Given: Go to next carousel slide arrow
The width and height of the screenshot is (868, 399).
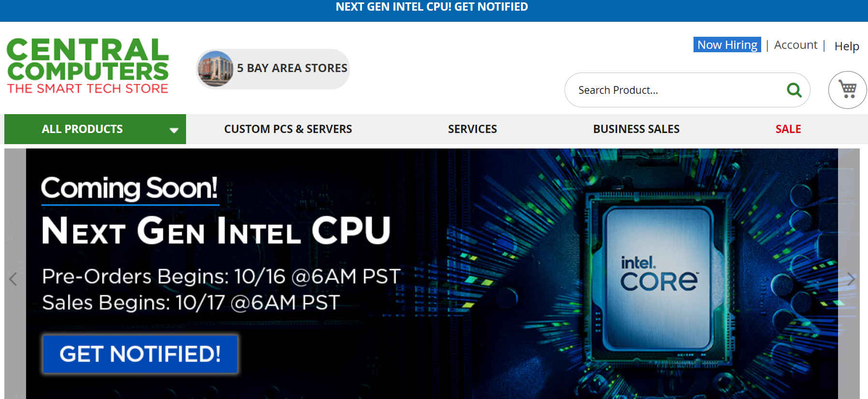Looking at the screenshot, I should 851,279.
